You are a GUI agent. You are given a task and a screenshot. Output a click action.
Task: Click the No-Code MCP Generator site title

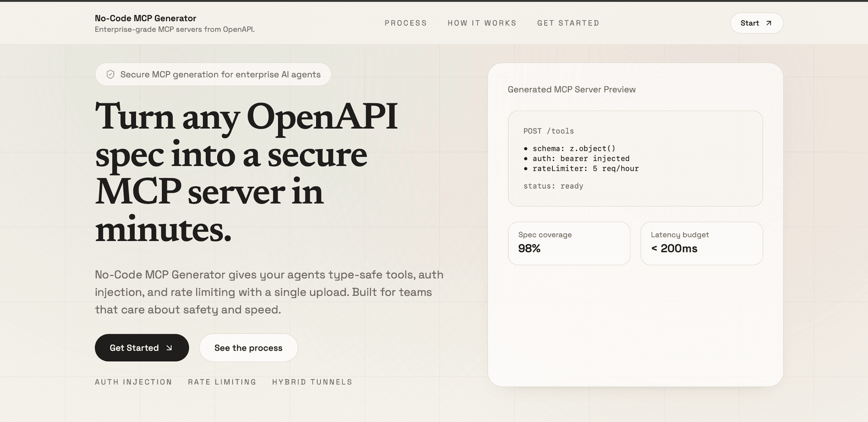pyautogui.click(x=145, y=18)
